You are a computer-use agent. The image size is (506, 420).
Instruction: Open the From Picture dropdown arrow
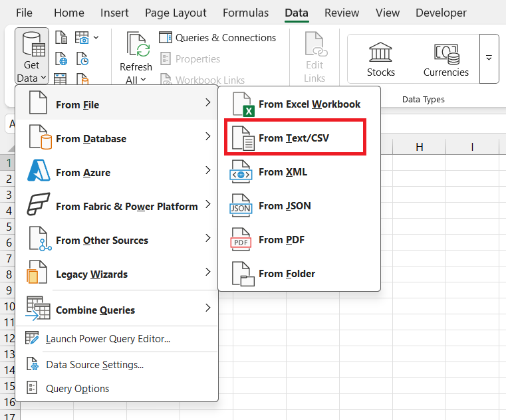(x=96, y=37)
